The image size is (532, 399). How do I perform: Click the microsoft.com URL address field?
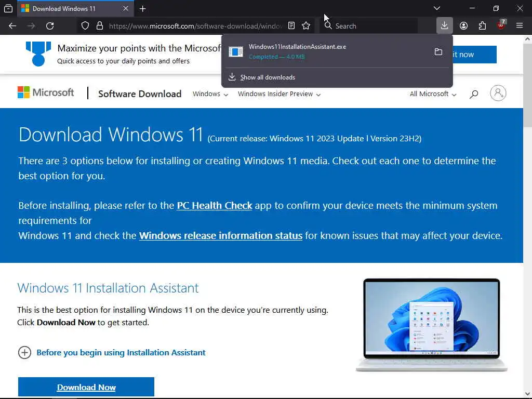(x=195, y=26)
